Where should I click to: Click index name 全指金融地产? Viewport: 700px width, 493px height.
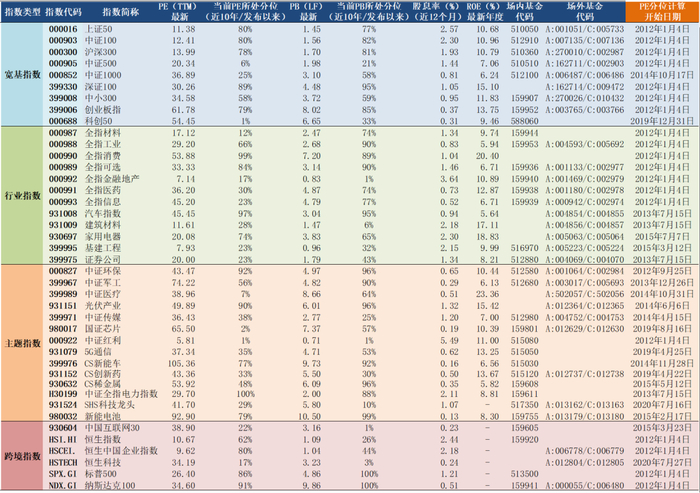click(112, 179)
